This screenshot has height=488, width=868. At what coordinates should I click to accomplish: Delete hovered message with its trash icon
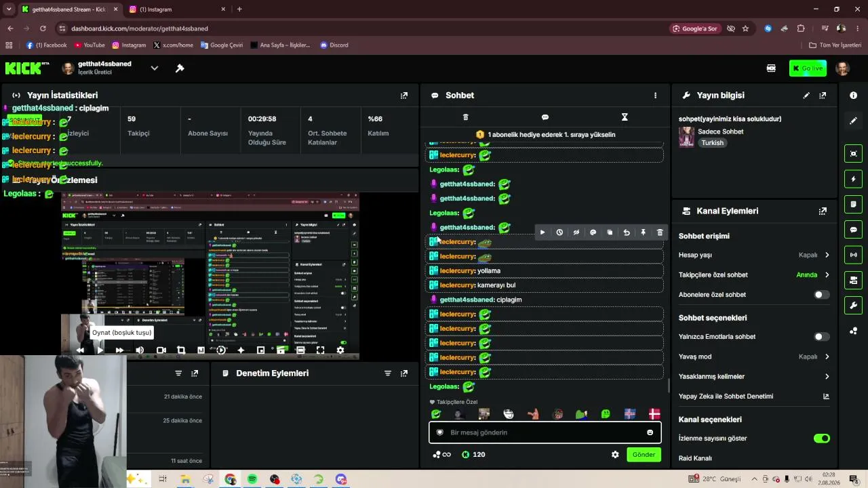[x=660, y=232]
